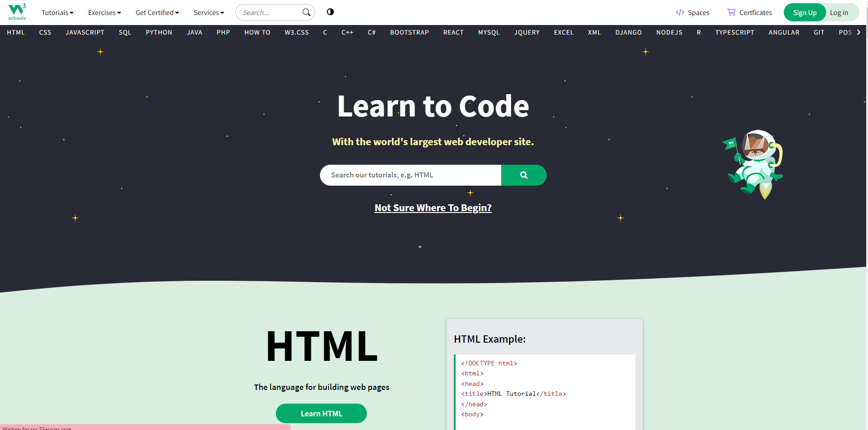
Task: Click the Sign Up button
Action: click(804, 12)
